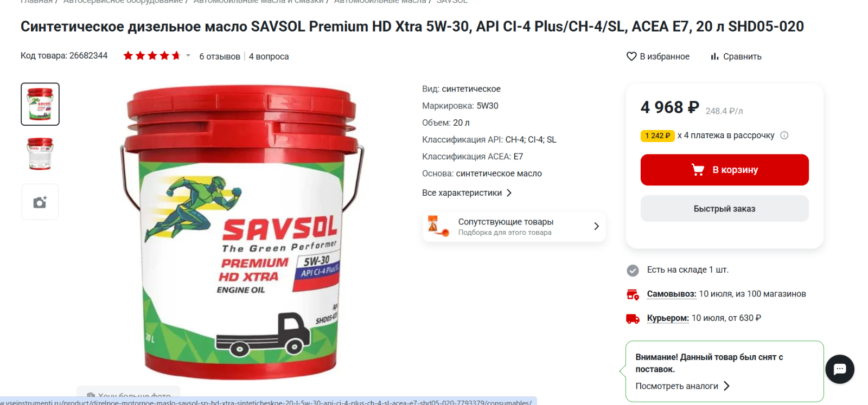Open Посмотреть аналоги link
Image resolution: width=868 pixels, height=405 pixels.
(682, 386)
